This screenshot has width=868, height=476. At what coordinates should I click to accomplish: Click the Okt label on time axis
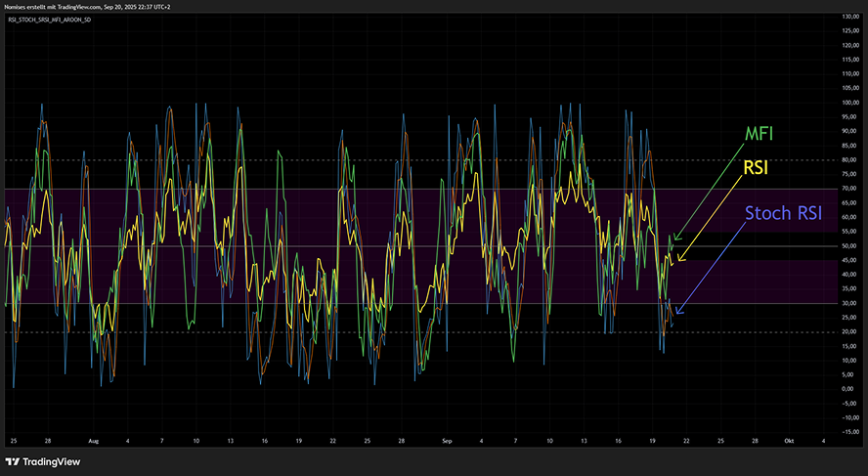coord(789,441)
